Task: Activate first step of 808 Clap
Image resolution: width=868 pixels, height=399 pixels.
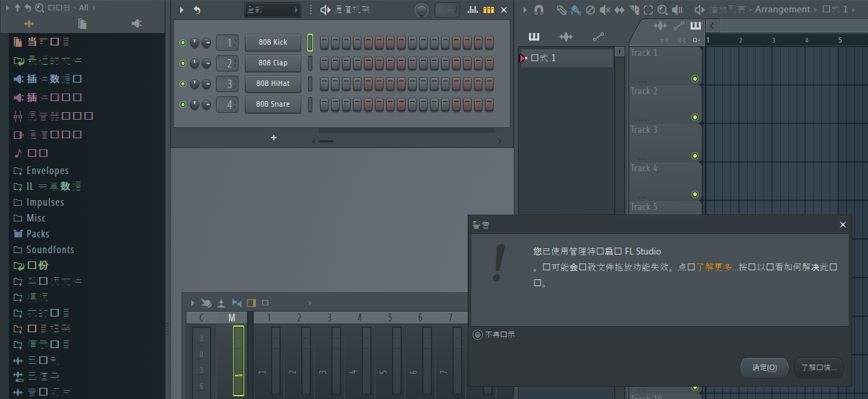Action: [325, 63]
